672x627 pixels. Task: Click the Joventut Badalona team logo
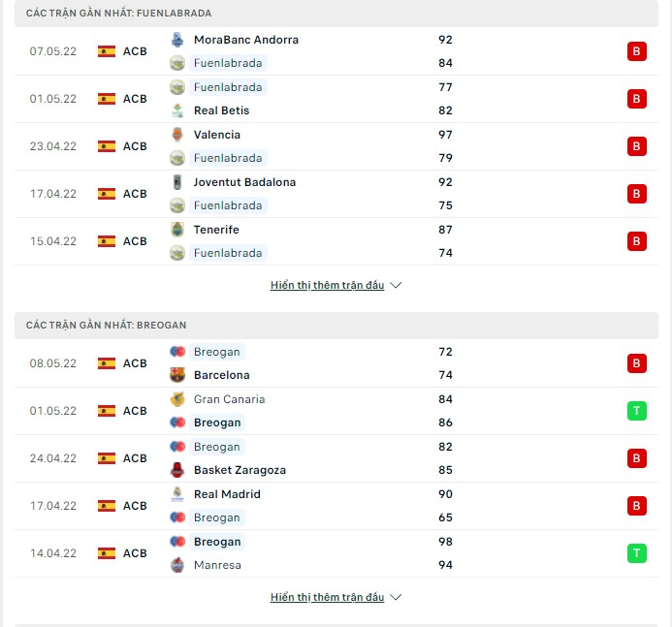click(177, 182)
